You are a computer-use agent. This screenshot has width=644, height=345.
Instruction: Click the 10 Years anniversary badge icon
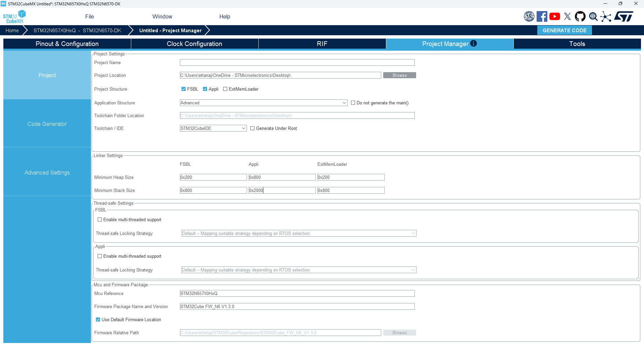[529, 16]
